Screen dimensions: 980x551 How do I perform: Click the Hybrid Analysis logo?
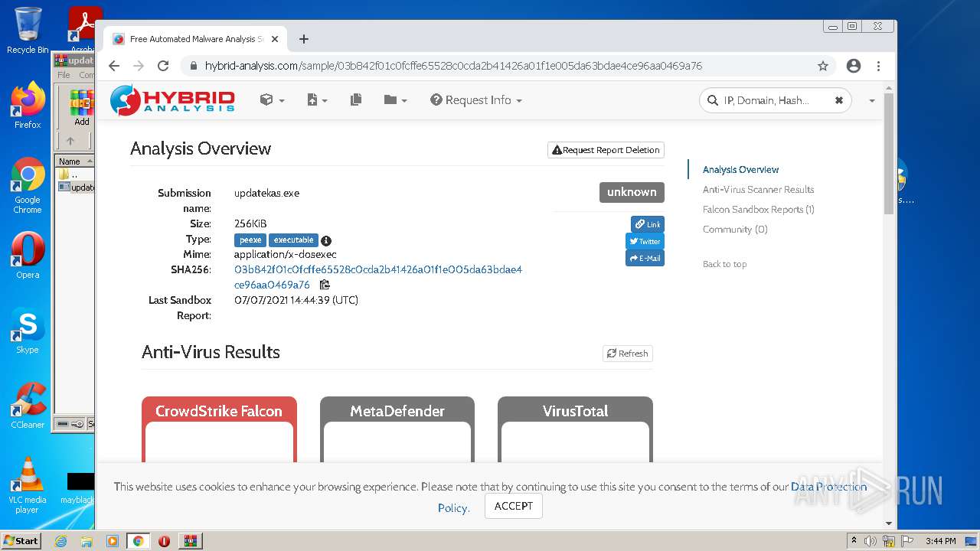click(172, 100)
